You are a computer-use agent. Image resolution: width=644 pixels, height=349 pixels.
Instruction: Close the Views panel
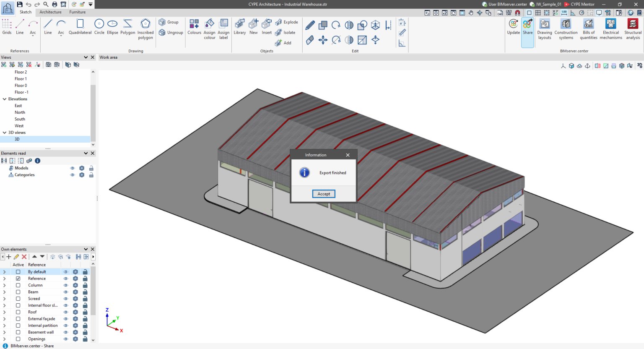point(93,57)
